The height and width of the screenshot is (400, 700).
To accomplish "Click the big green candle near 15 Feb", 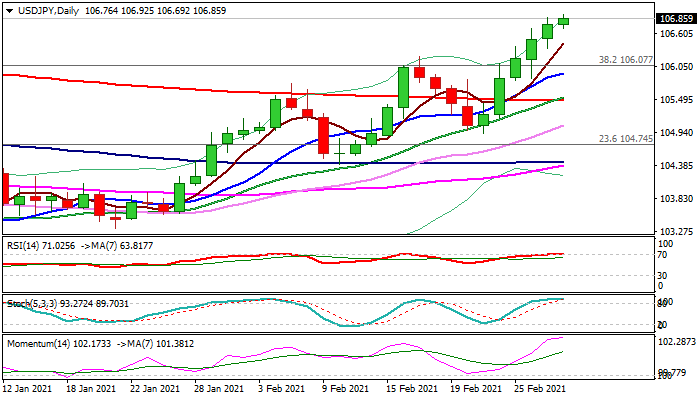I will pos(404,88).
